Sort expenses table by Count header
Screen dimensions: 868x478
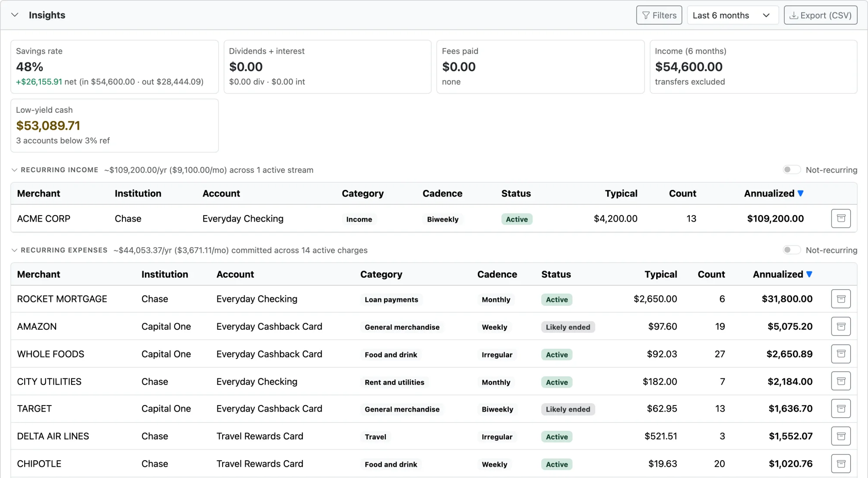click(711, 274)
